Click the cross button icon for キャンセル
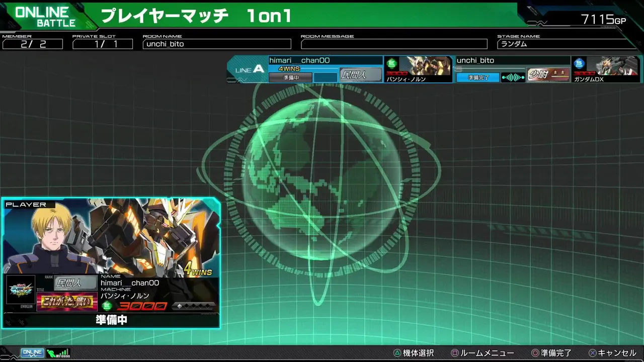The width and height of the screenshot is (644, 362). pos(593,353)
